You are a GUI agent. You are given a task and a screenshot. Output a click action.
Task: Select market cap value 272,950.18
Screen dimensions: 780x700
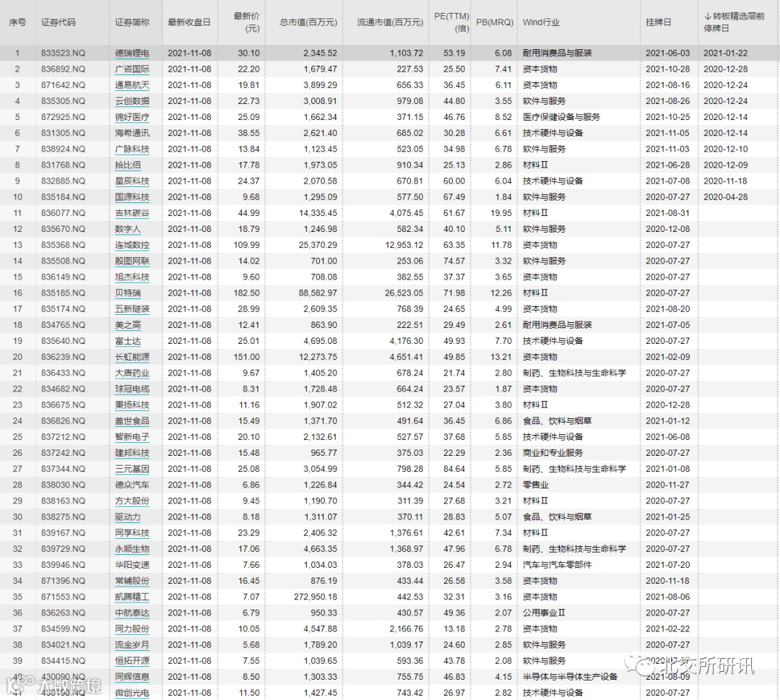tap(316, 597)
